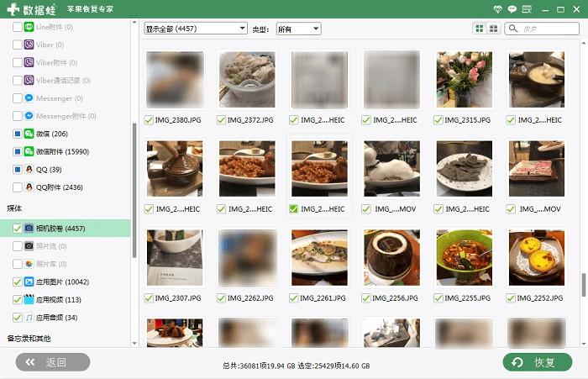This screenshot has height=379, width=588.
Task: Click the photo library flower icon
Action: (29, 264)
